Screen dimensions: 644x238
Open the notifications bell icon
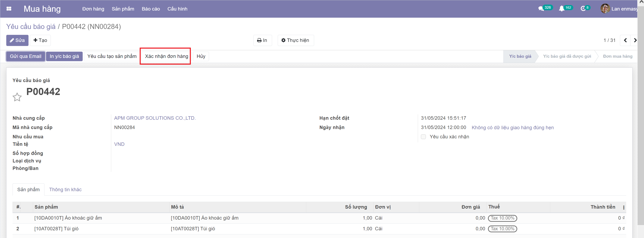[x=562, y=9]
